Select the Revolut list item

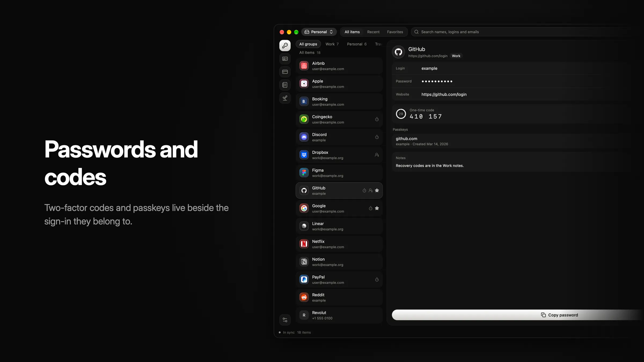pos(339,315)
